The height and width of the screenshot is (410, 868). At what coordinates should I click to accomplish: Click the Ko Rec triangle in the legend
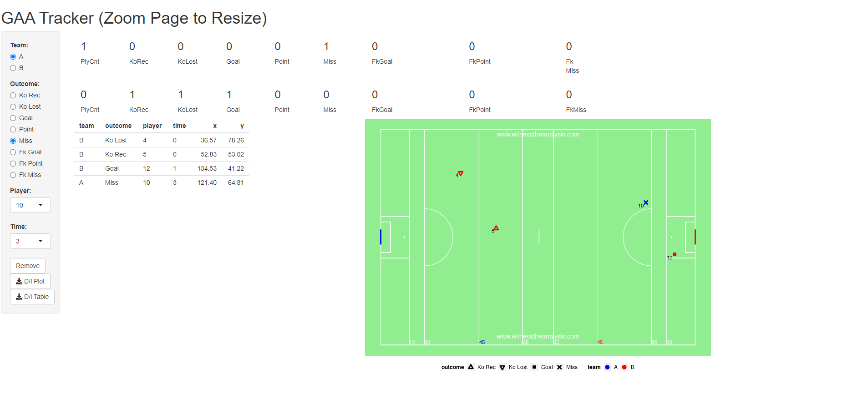click(x=471, y=367)
